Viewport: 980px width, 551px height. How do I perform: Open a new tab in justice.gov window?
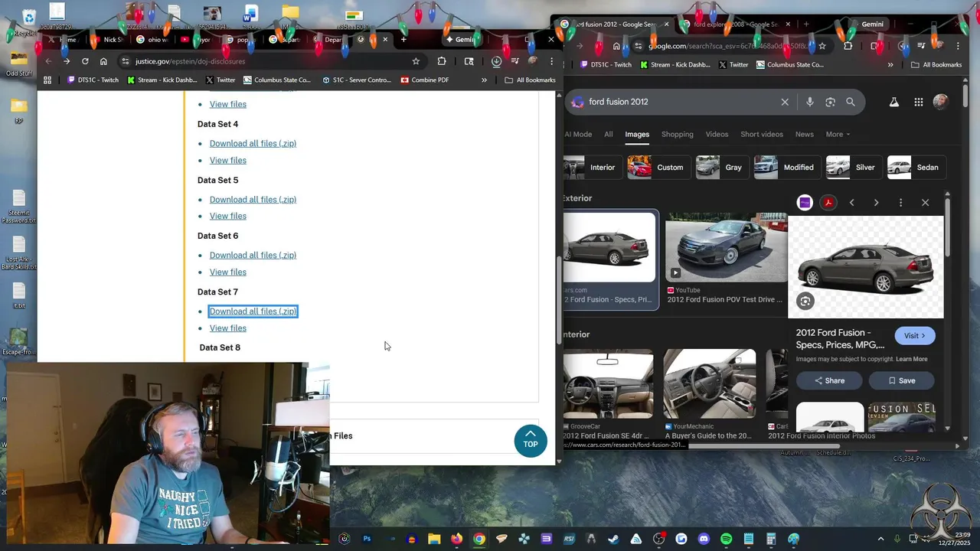[x=403, y=39]
